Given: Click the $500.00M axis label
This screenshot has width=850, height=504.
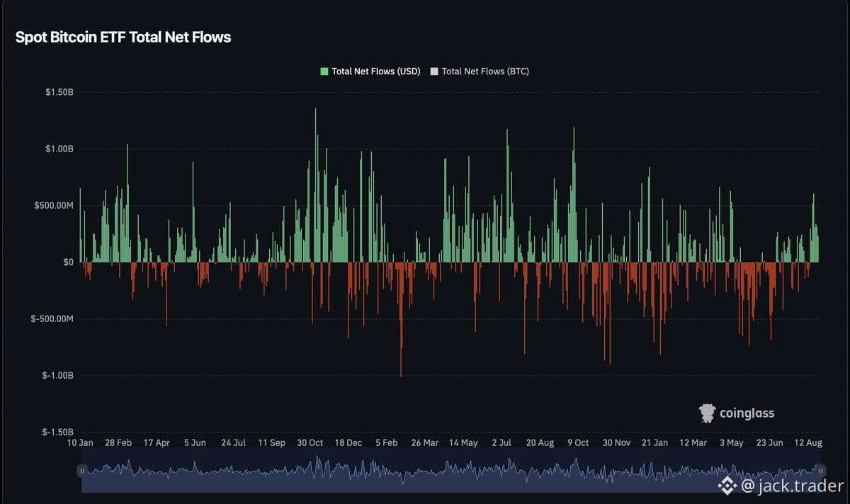Looking at the screenshot, I should (52, 206).
